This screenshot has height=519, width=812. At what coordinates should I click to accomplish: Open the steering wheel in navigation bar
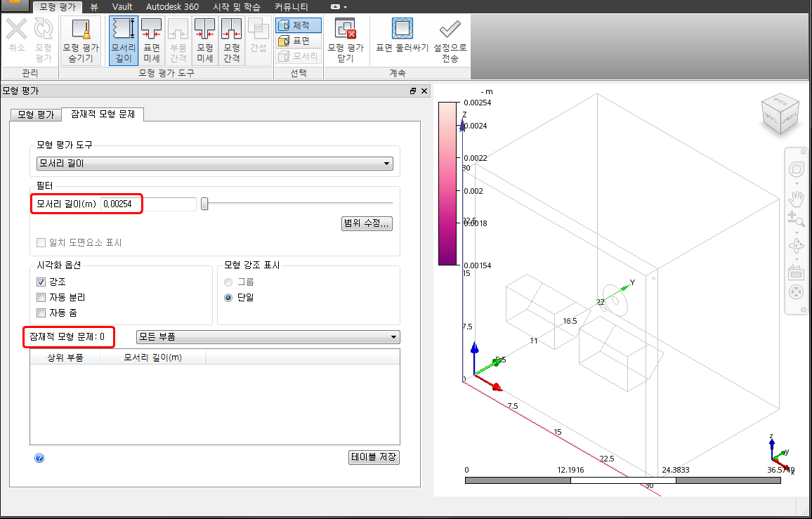tap(796, 169)
